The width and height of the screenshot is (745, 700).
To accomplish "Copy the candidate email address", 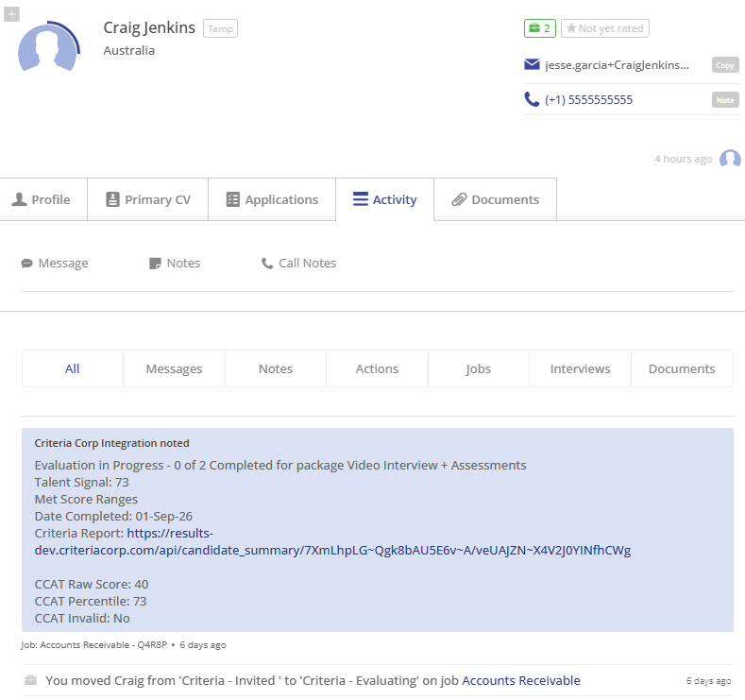I will click(725, 65).
